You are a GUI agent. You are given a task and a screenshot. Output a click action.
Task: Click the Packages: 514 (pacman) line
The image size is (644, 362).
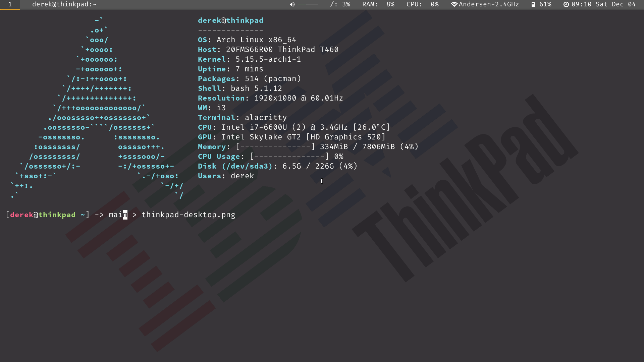(x=249, y=79)
